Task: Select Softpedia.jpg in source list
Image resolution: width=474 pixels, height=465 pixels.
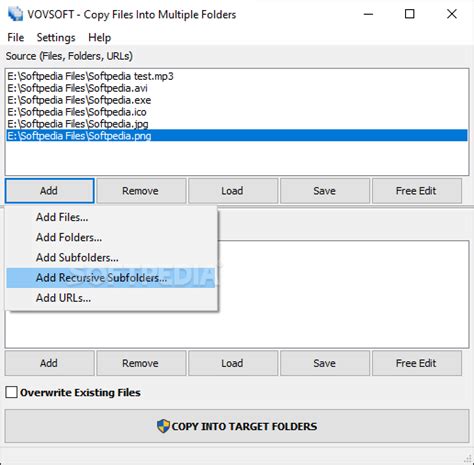Action: click(x=237, y=124)
